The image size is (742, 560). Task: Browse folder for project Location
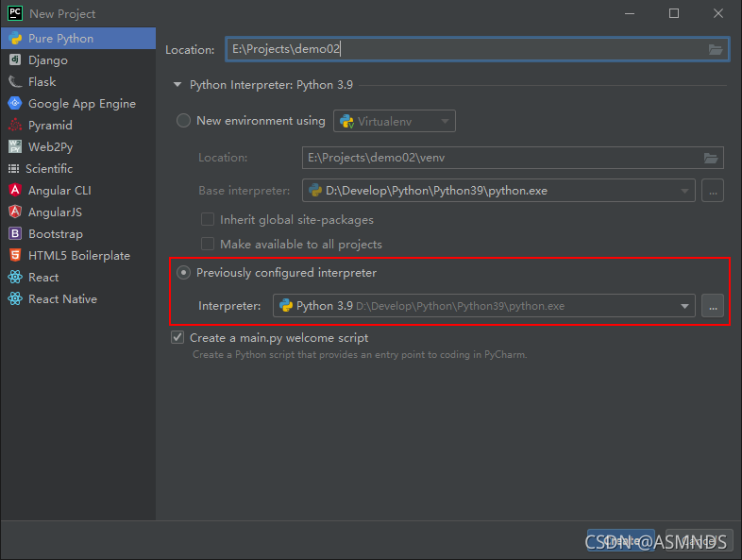coord(715,49)
